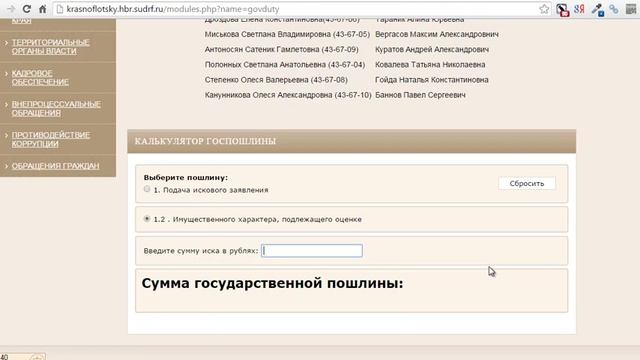The width and height of the screenshot is (640, 360).
Task: Open the Yandex extension icon
Action: pyautogui.click(x=579, y=9)
